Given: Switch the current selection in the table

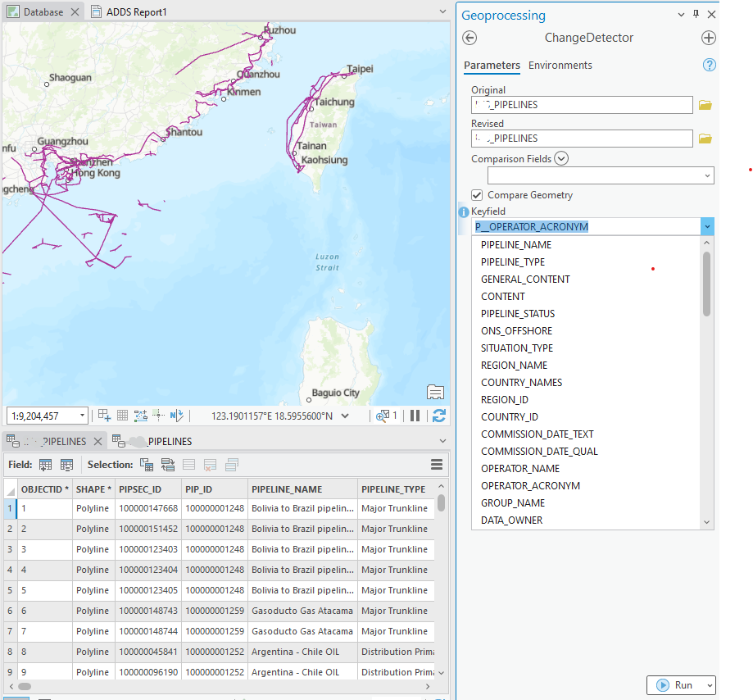Looking at the screenshot, I should [x=168, y=465].
